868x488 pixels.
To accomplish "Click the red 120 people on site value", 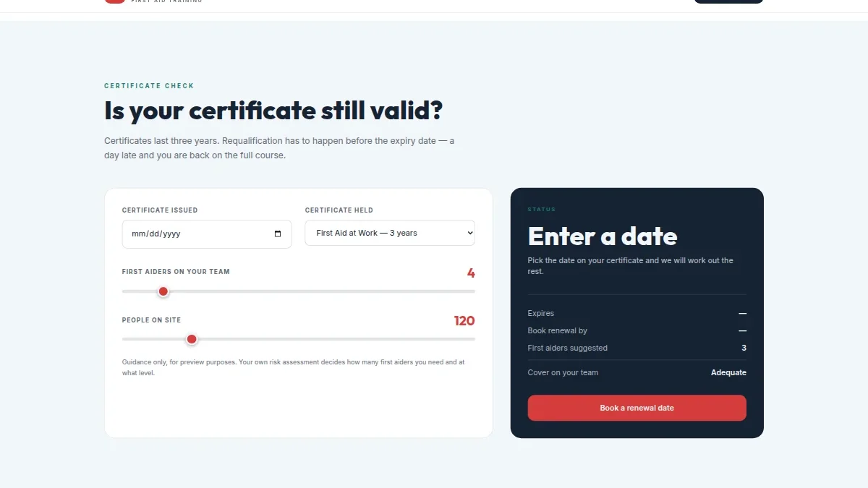I will click(x=464, y=321).
